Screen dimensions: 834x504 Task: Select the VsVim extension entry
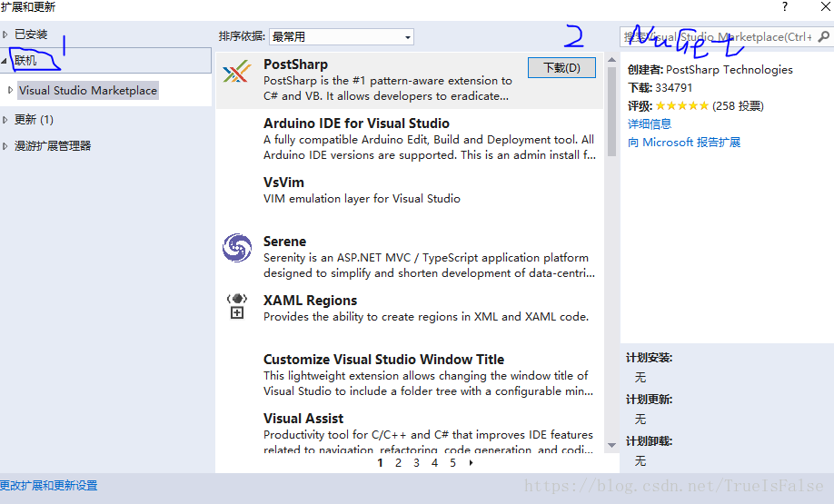pyautogui.click(x=410, y=198)
